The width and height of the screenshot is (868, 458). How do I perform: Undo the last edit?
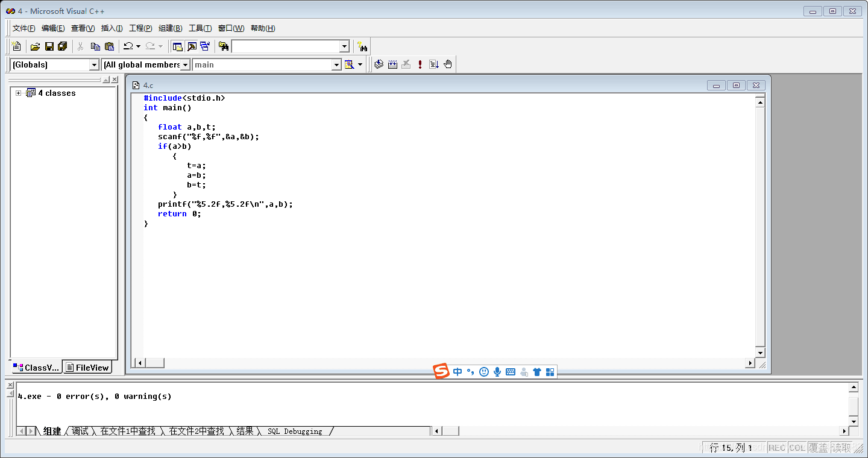(x=128, y=46)
